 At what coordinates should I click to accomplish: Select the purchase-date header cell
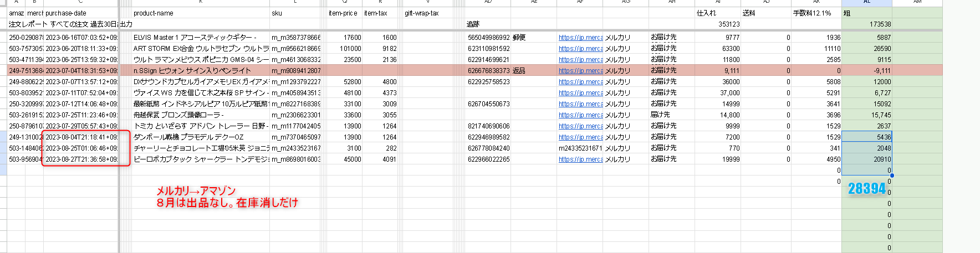tap(81, 13)
